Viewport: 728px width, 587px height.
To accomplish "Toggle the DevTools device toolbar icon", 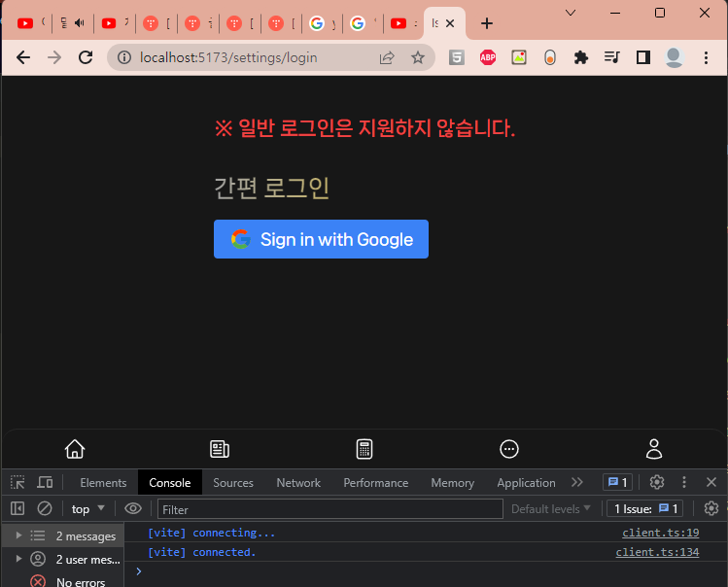I will tap(45, 482).
